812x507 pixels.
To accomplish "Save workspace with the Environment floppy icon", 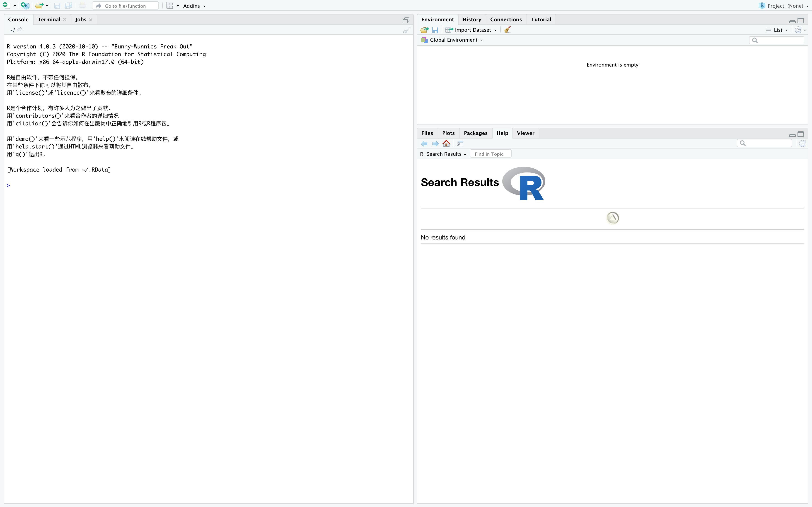I will [x=435, y=30].
